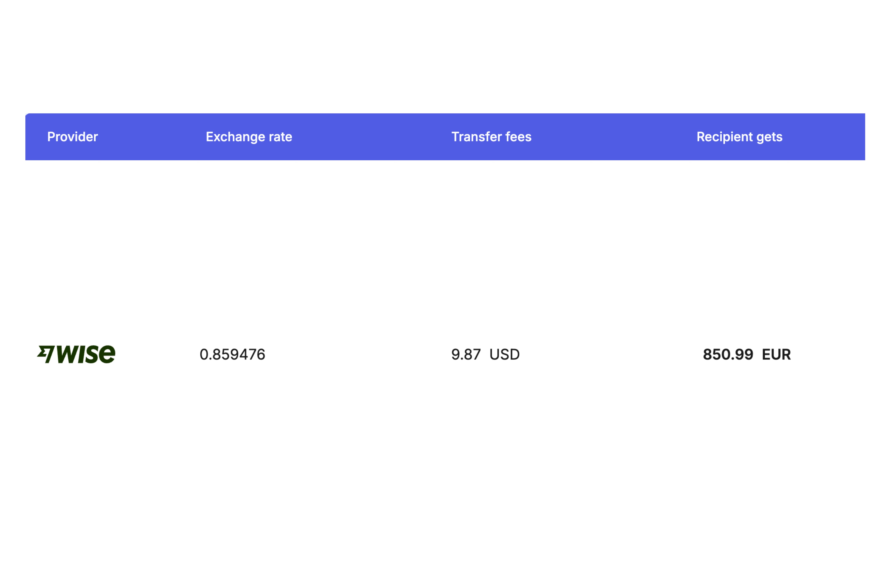Click the EUR currency label

[776, 354]
